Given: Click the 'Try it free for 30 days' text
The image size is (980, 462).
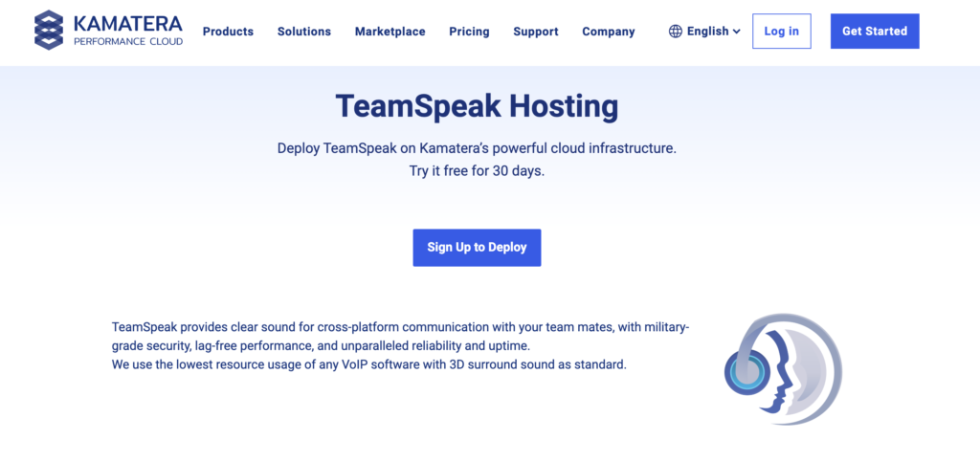Looking at the screenshot, I should pyautogui.click(x=477, y=171).
